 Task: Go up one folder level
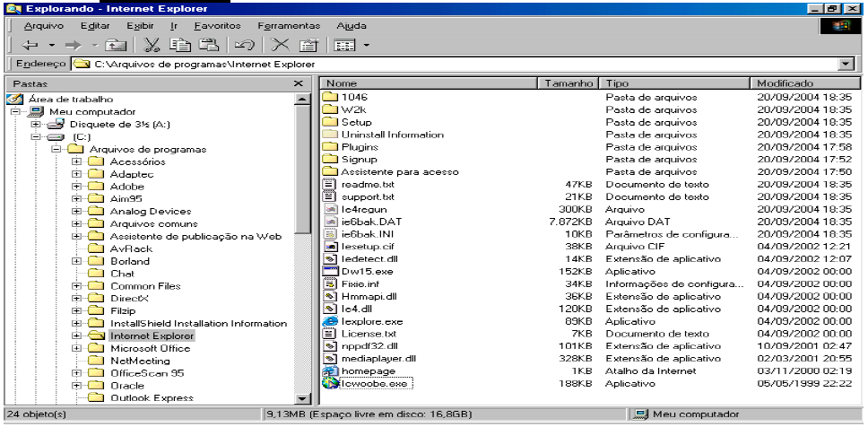[117, 46]
